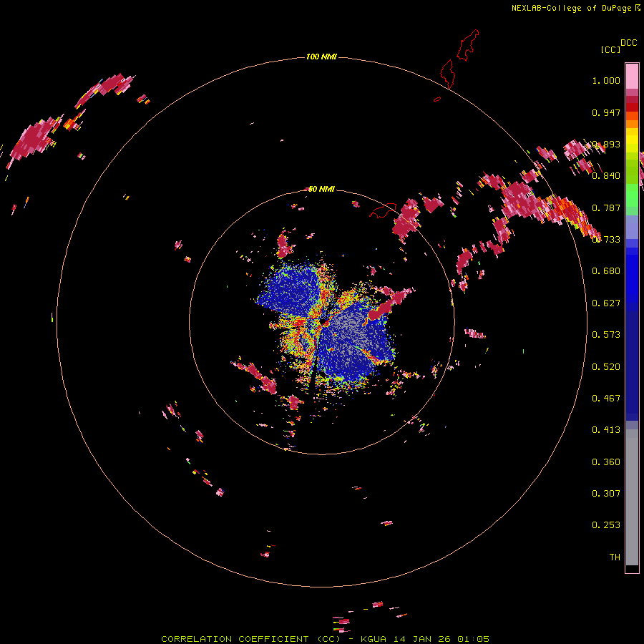Screen dimensions: 644x644
Task: Select the 0.573 legend value
Action: tap(606, 335)
